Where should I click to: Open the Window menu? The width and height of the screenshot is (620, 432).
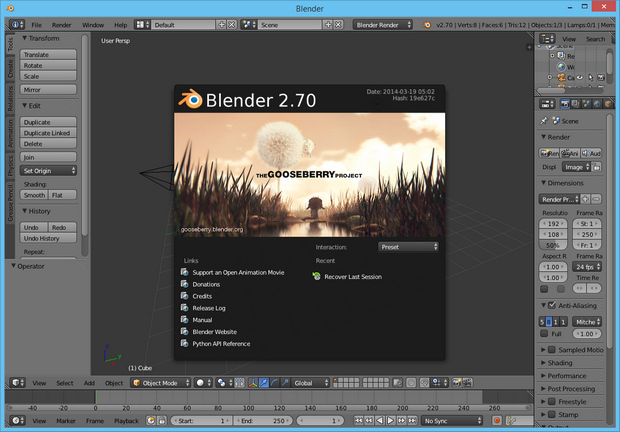pos(93,25)
